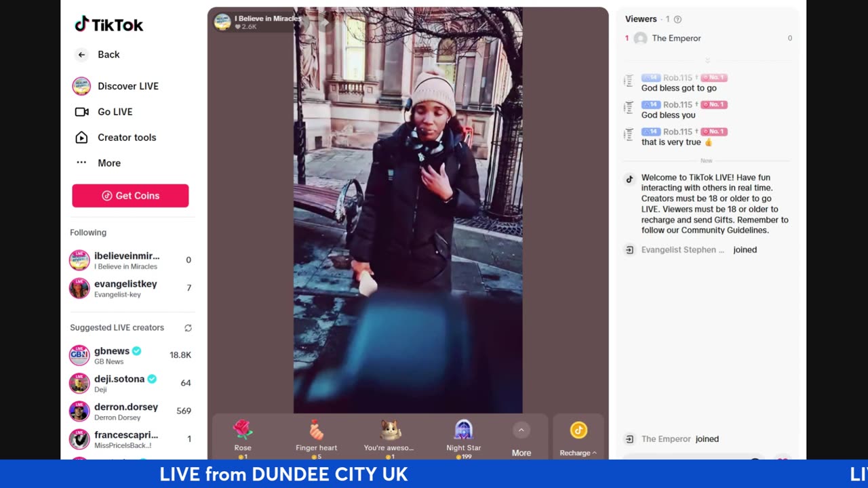This screenshot has width=868, height=488.
Task: Click the TikTok logo
Action: click(x=108, y=24)
